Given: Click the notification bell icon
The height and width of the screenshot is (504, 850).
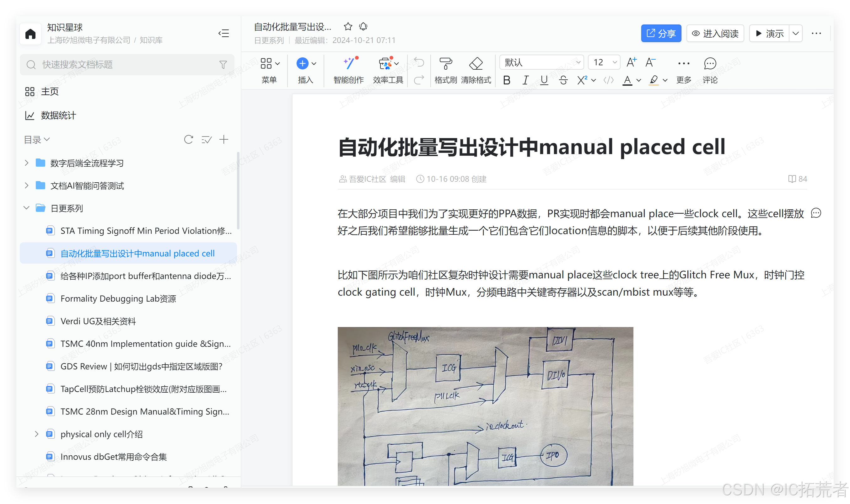Looking at the screenshot, I should tap(363, 26).
